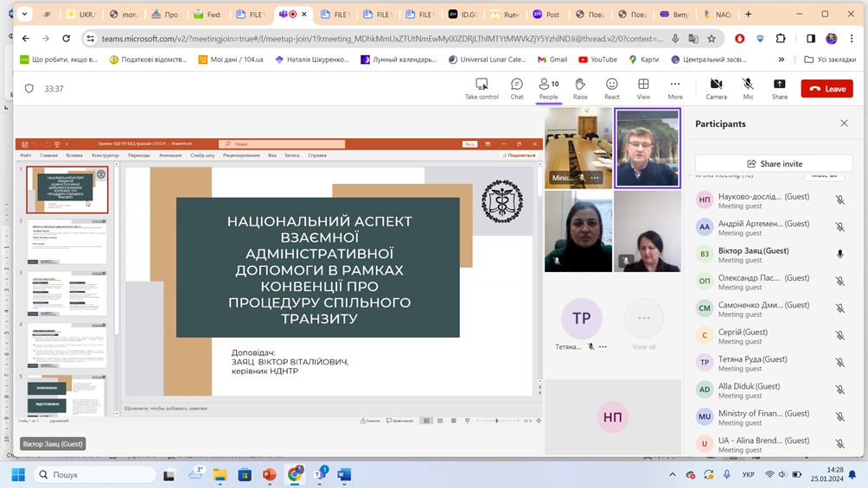
Task: Close the Participants panel
Action: pos(844,124)
